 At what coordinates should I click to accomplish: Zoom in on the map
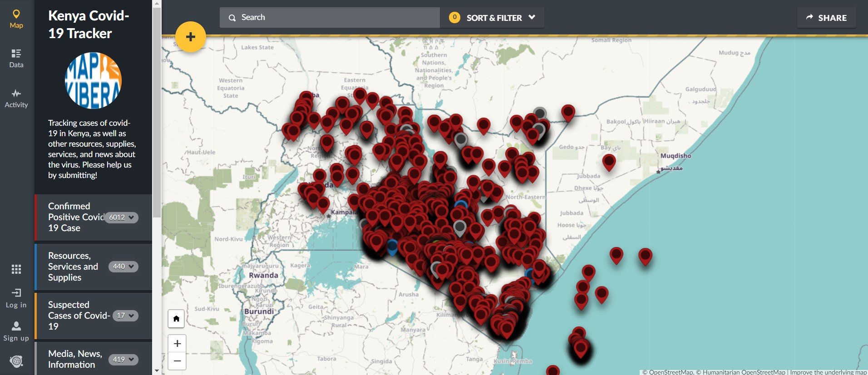[177, 344]
